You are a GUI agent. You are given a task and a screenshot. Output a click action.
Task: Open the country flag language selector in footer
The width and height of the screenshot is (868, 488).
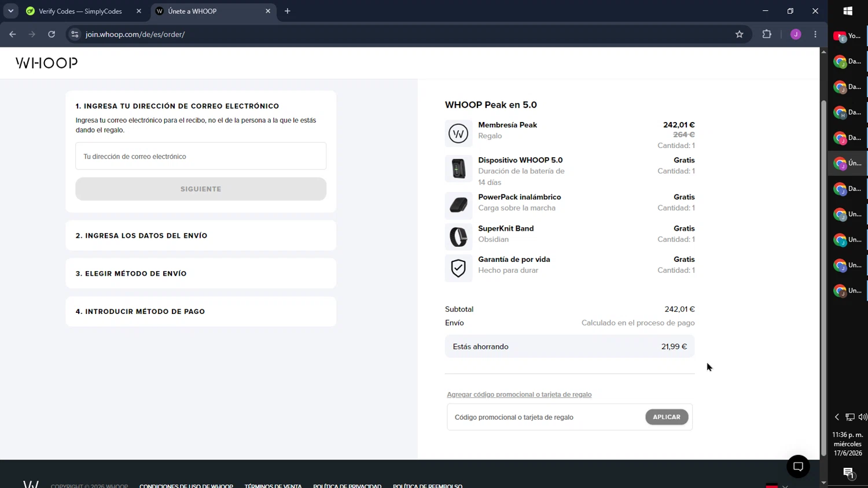coord(777,486)
